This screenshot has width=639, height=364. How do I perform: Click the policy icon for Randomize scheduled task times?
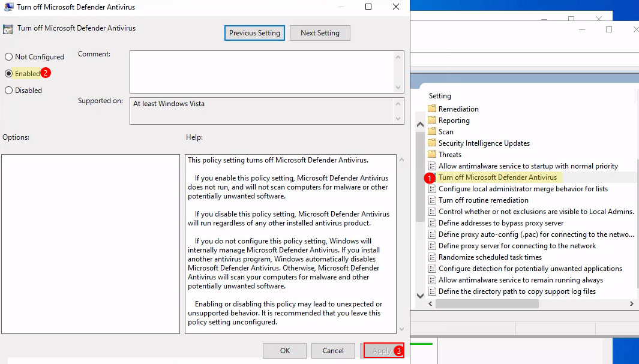[432, 257]
